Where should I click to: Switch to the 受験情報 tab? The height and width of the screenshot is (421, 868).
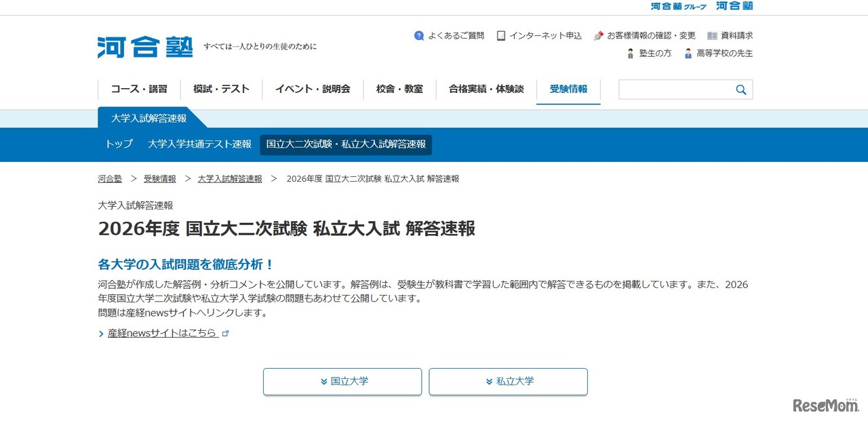point(568,89)
